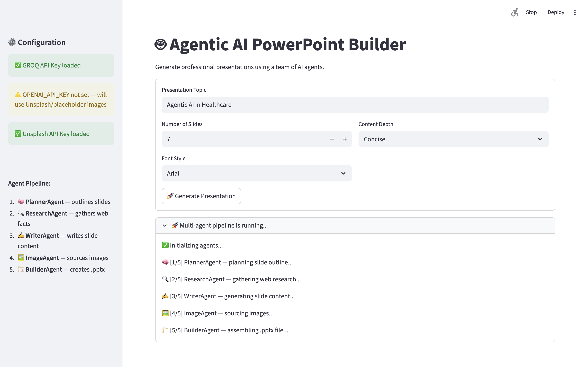
Task: Click the Presentation Topic text field
Action: [355, 105]
